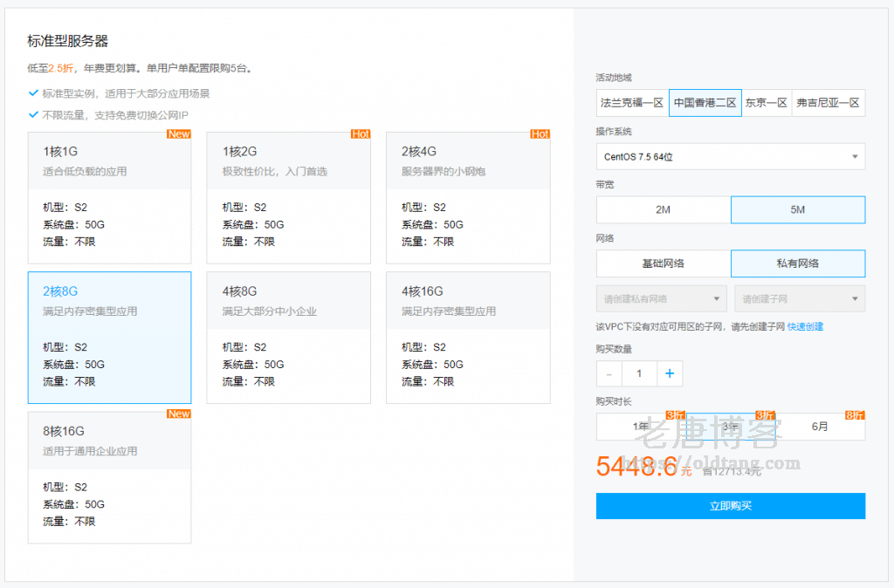Choose 基础网络 network type
The height and width of the screenshot is (588, 894).
click(663, 263)
